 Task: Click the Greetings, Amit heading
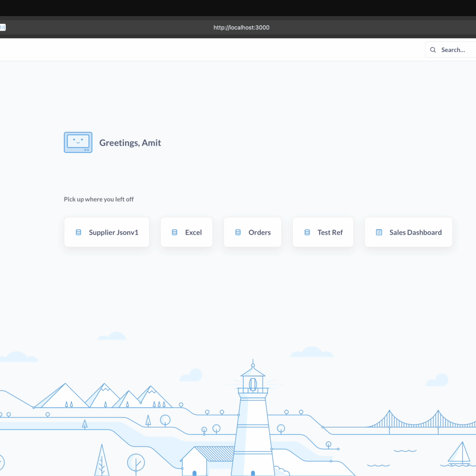130,143
